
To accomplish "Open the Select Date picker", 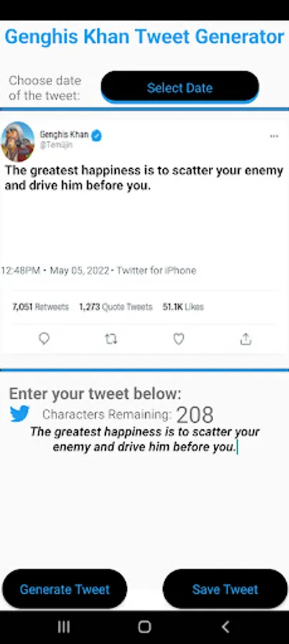I will [x=180, y=87].
